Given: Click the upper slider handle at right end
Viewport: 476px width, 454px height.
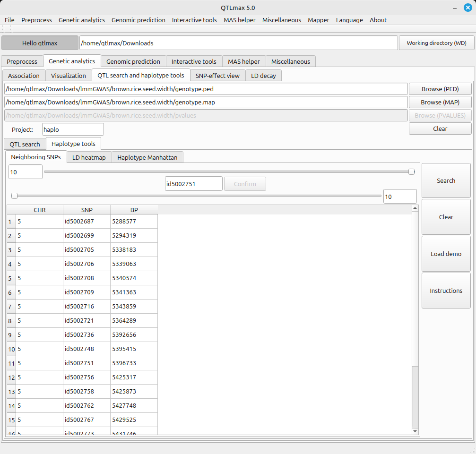Looking at the screenshot, I should coord(412,172).
